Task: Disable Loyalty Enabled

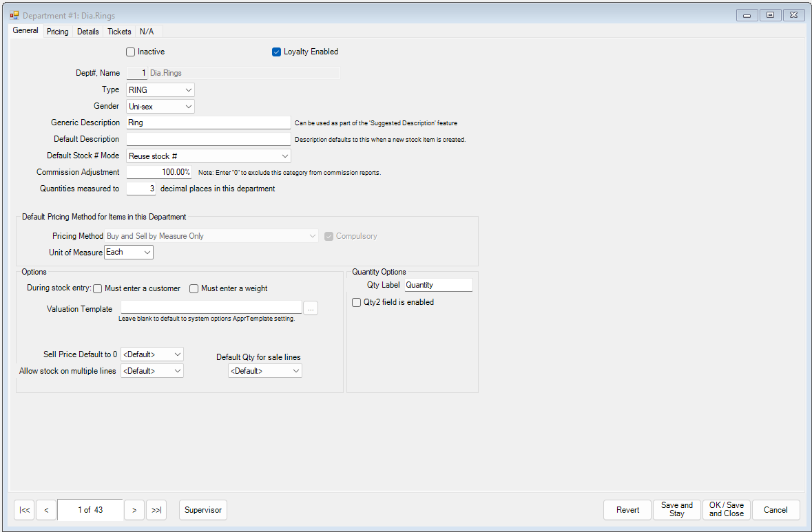Action: click(x=276, y=52)
